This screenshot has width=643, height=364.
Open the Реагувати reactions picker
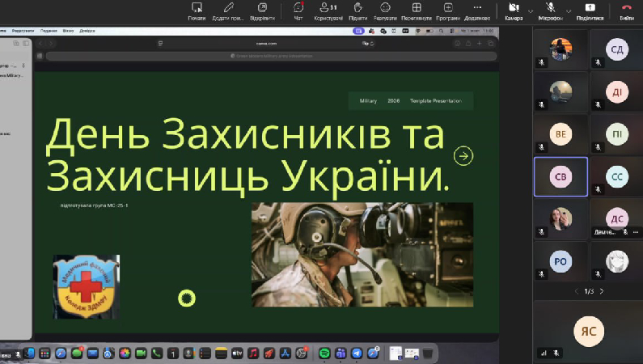coord(385,11)
